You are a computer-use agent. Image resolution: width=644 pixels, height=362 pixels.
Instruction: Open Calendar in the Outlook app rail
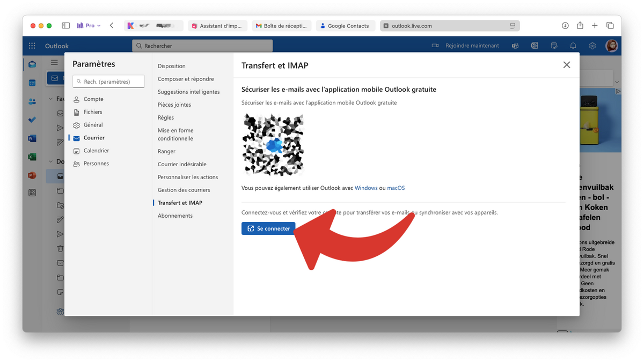[32, 83]
